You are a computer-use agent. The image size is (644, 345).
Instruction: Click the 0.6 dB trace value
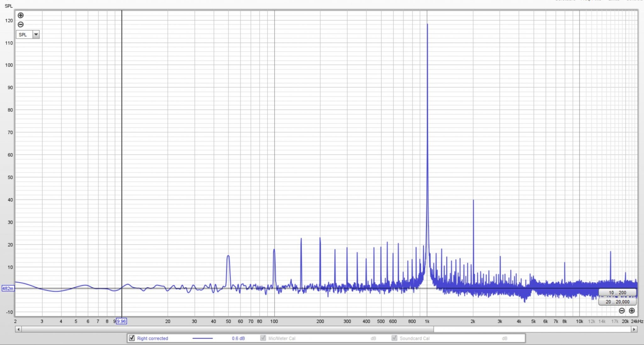(x=238, y=338)
